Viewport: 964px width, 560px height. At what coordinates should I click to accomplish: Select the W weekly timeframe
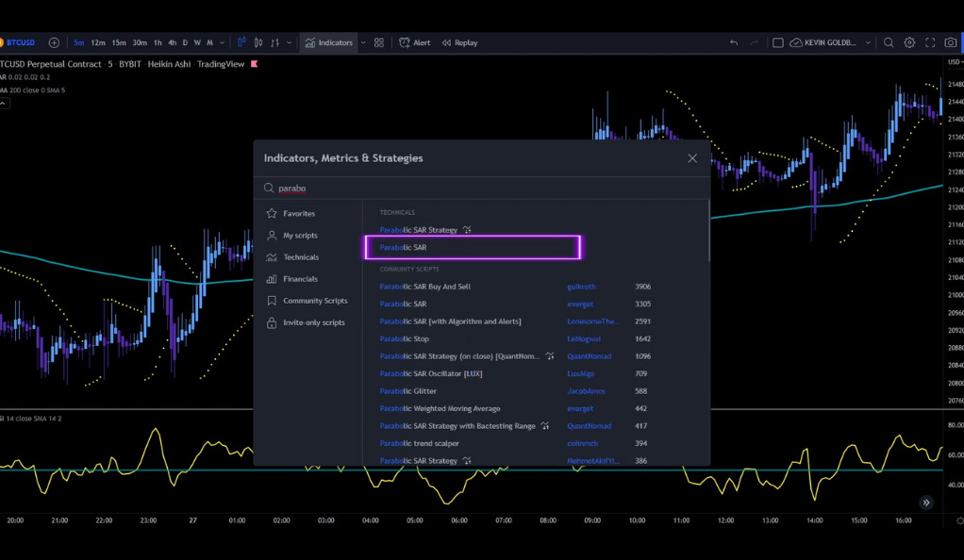[x=197, y=42]
